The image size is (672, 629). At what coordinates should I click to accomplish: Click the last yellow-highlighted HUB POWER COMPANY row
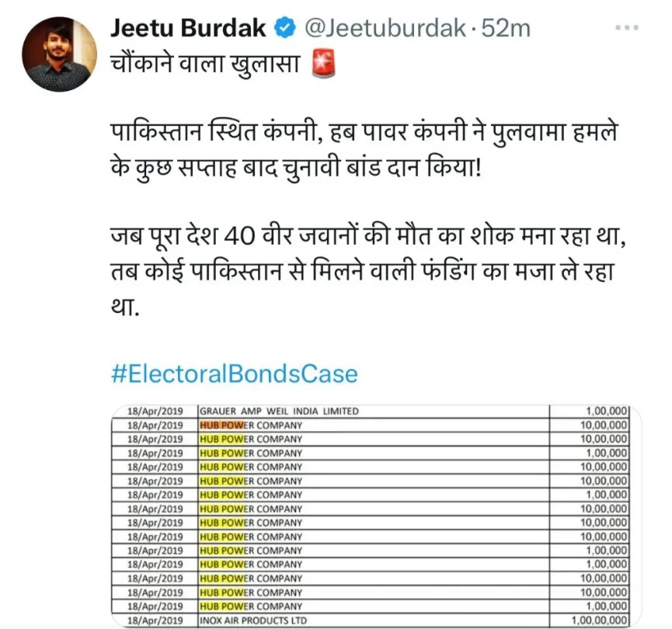[370, 606]
